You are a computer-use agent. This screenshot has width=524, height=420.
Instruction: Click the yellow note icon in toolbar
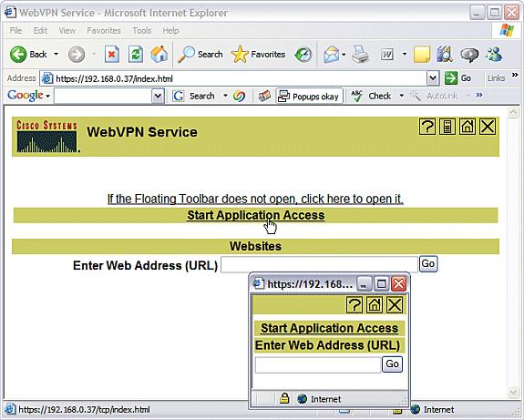422,54
